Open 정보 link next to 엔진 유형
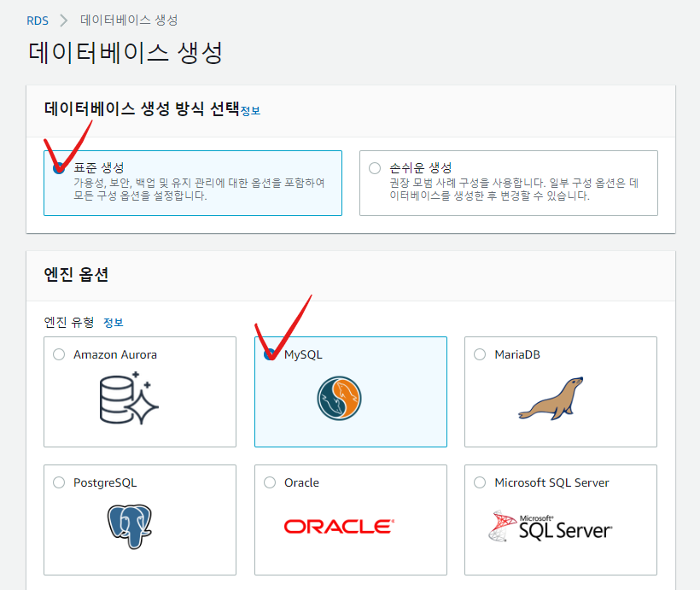This screenshot has height=590, width=700. tap(114, 323)
